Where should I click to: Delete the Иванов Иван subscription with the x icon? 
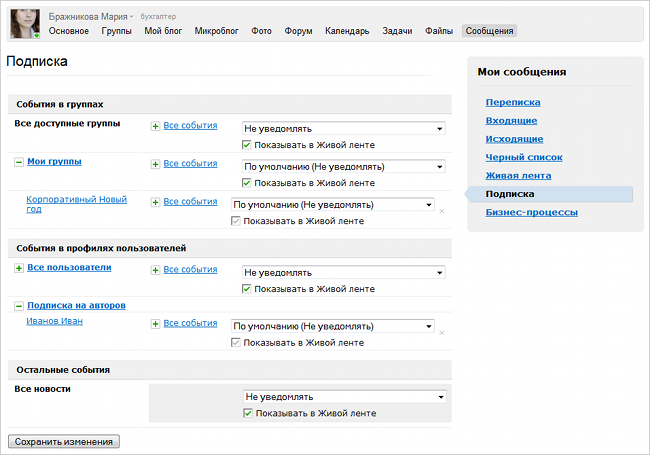442,333
